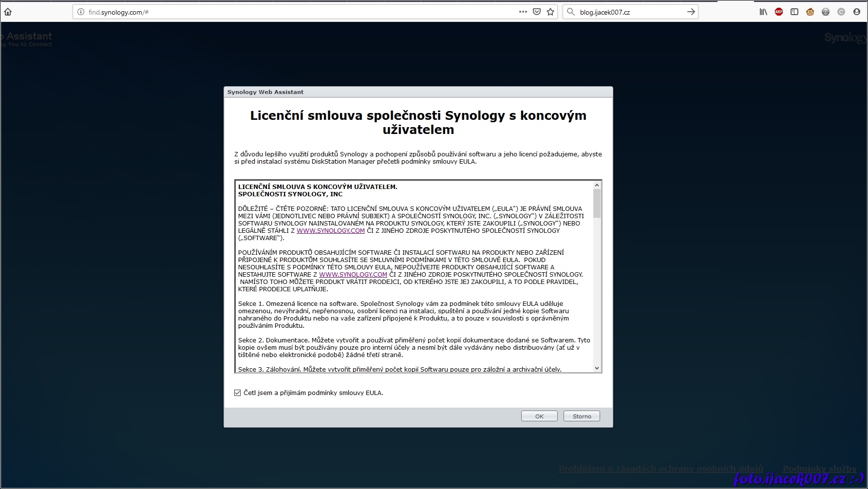Screen dimensions: 868x489
Task: Click the Adblock Plus extension icon
Action: pos(779,12)
